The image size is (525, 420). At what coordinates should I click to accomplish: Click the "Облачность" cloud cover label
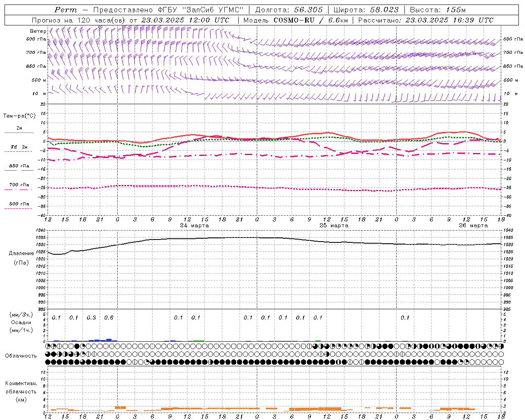click(21, 356)
